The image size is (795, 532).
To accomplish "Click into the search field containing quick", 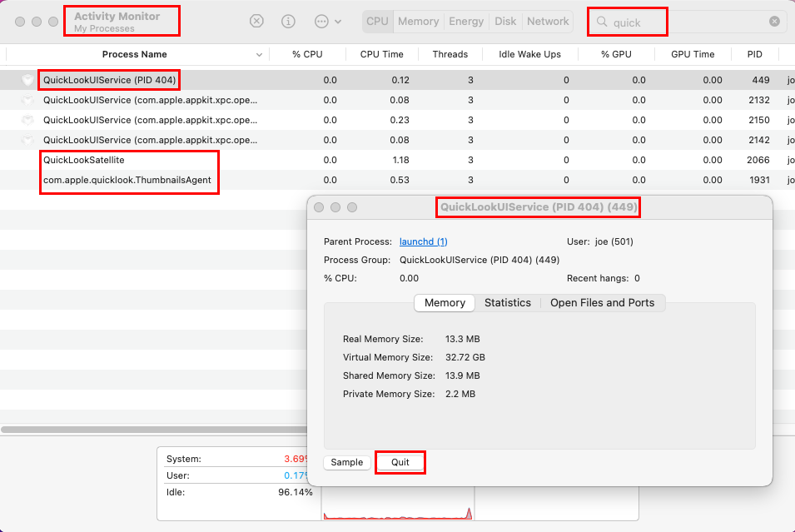I will (x=687, y=22).
